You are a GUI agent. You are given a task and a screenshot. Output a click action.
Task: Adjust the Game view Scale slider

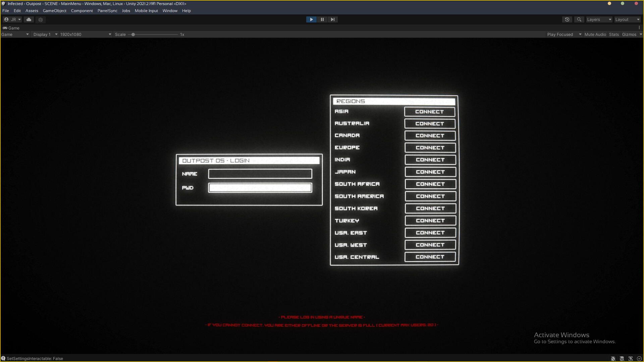pyautogui.click(x=133, y=34)
